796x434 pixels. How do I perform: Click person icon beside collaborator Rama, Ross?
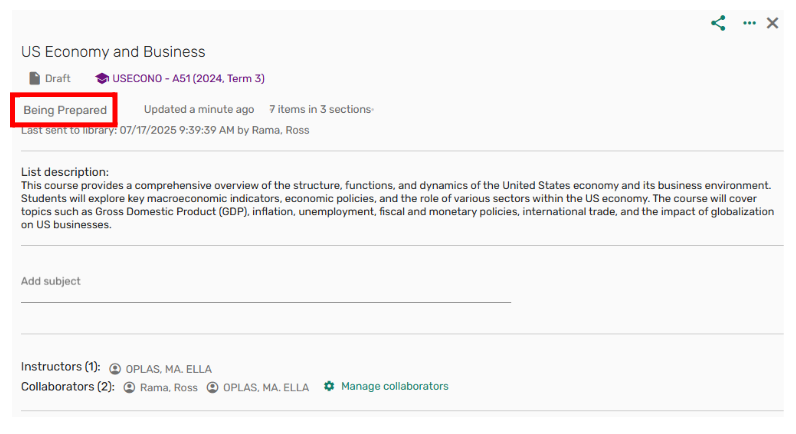[x=129, y=387]
